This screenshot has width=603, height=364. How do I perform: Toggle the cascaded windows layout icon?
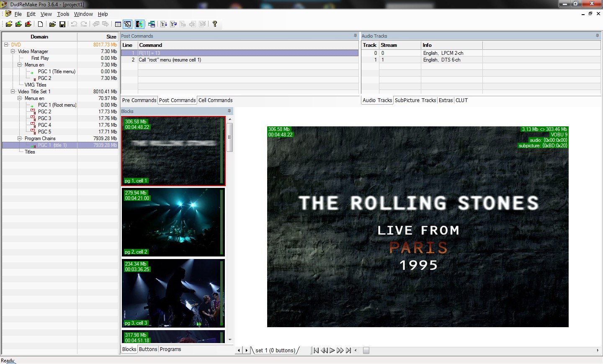click(128, 24)
